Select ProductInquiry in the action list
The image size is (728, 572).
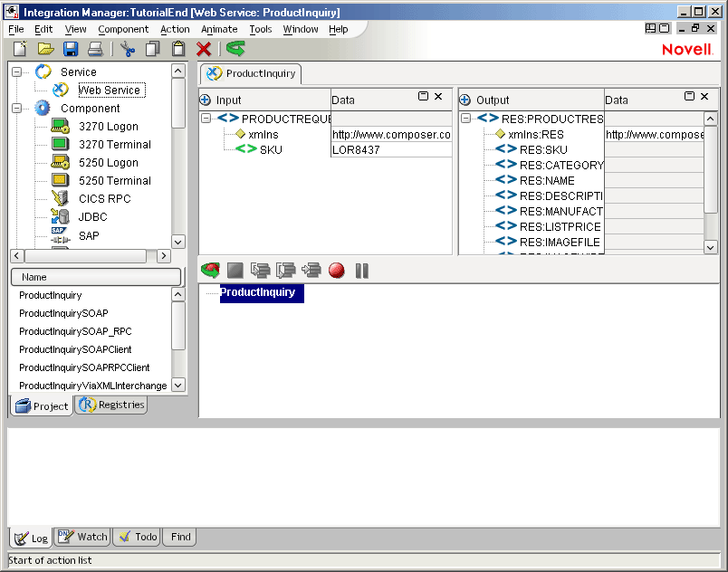(x=262, y=293)
